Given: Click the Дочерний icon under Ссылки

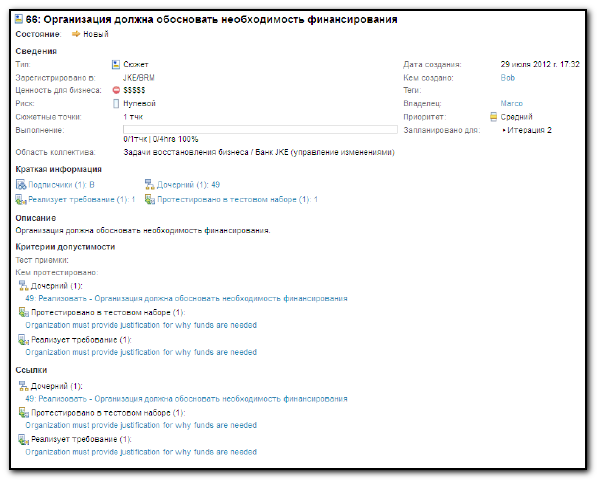Looking at the screenshot, I should click(24, 386).
